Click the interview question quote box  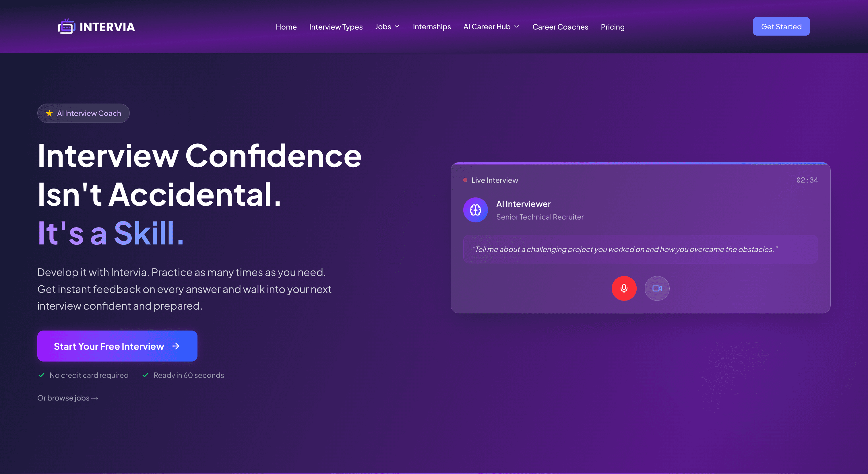point(640,249)
